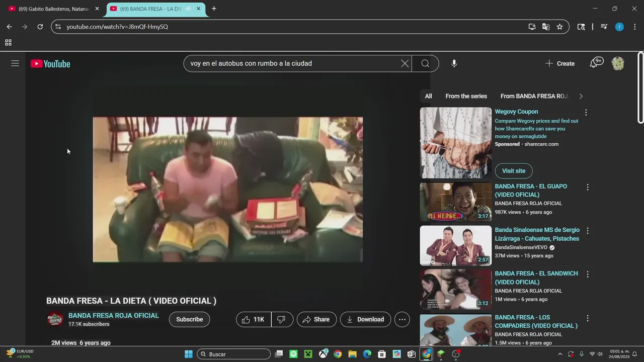Viewport: 644px width, 362px height.
Task: Click the Wegovy ad thumbnail
Action: 456,143
